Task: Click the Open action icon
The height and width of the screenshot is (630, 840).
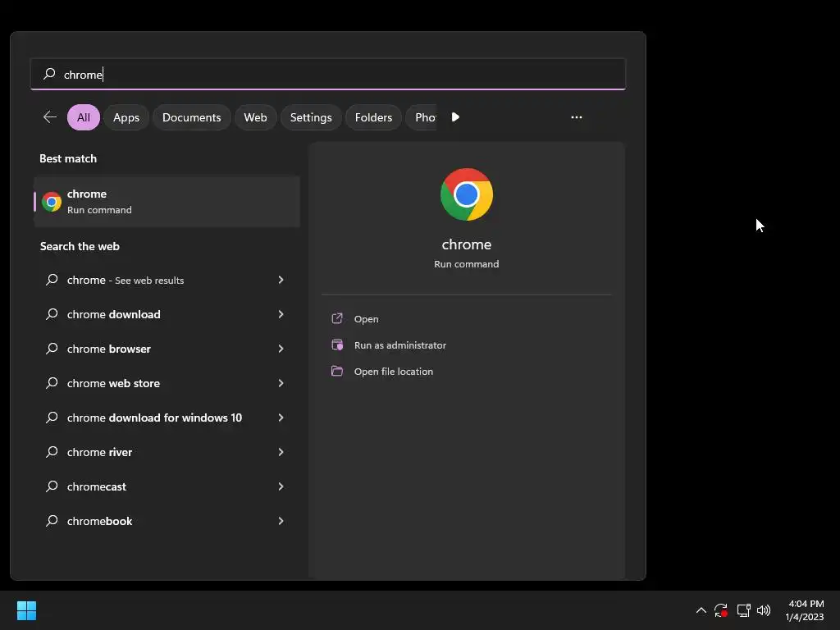Action: point(337,318)
